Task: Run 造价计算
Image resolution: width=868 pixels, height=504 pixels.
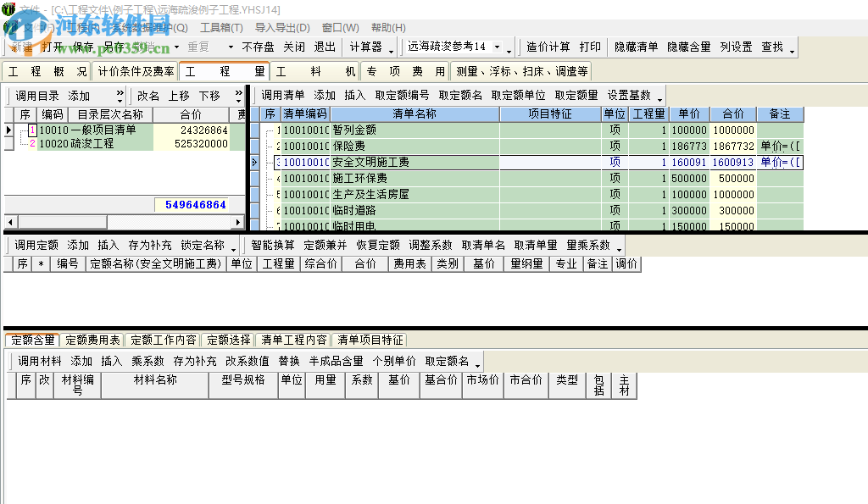Action: (x=548, y=47)
